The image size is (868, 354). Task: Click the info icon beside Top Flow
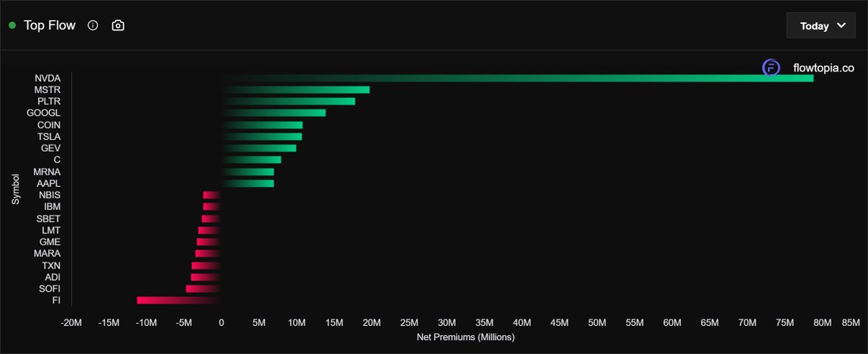[93, 25]
